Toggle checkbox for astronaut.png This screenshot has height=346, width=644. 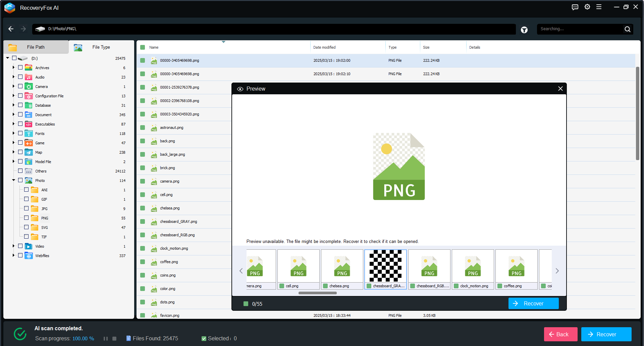tap(143, 128)
